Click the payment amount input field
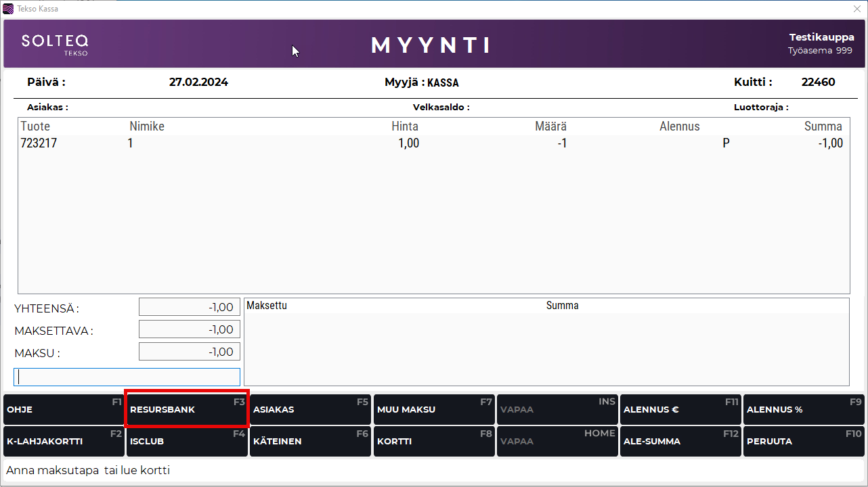This screenshot has width=868, height=487. pos(127,377)
